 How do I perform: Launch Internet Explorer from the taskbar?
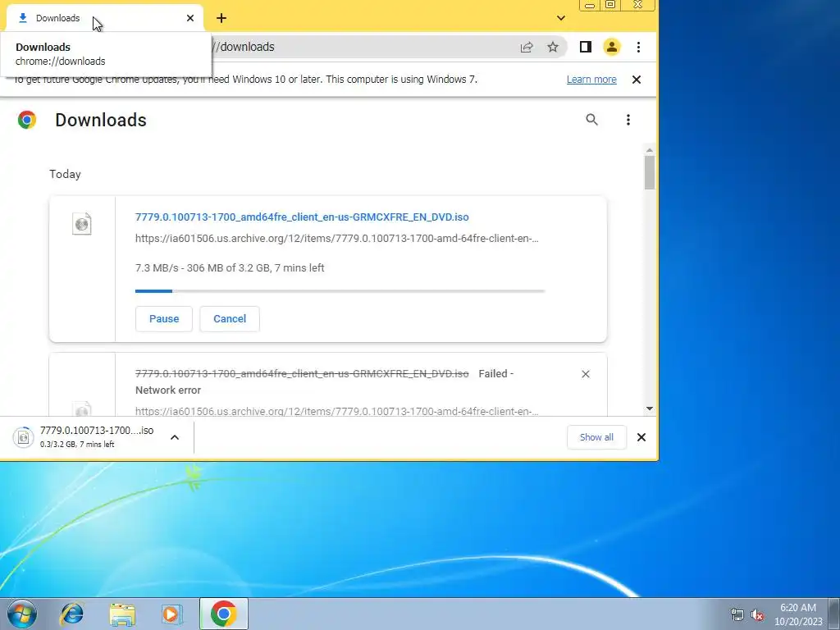pos(72,614)
